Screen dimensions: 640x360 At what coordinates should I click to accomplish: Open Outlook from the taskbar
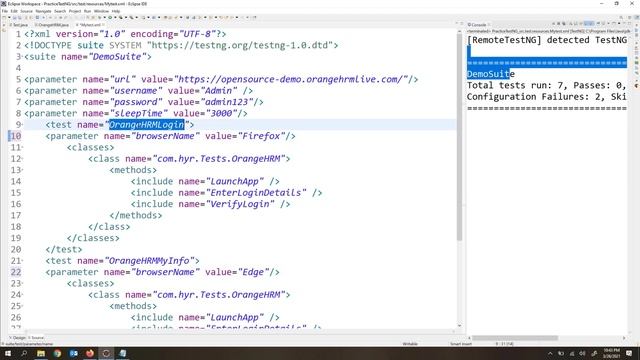coord(73,353)
